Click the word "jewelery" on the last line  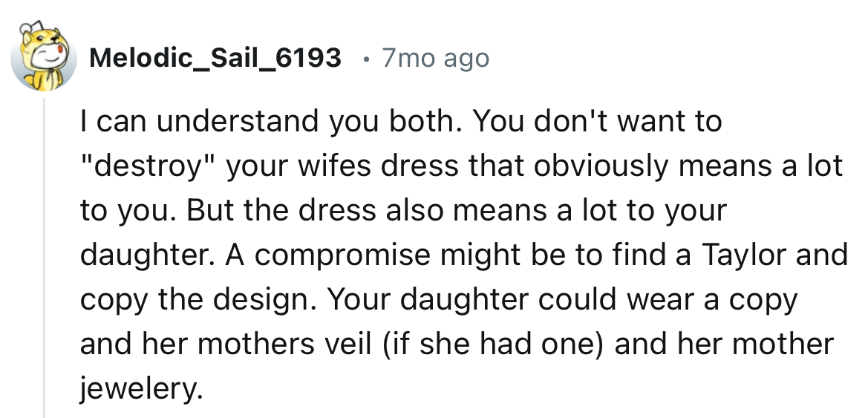pos(140,390)
